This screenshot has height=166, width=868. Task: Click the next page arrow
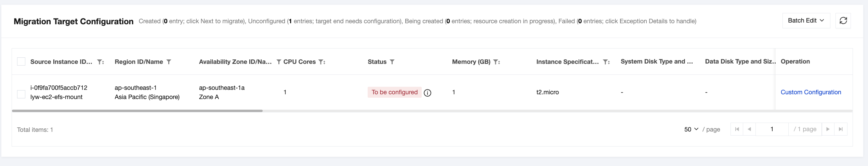click(828, 129)
